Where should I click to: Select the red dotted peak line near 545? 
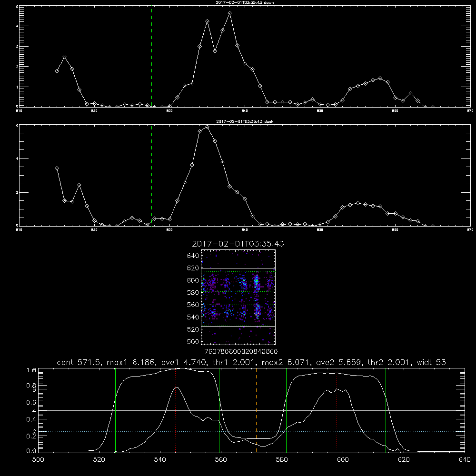(176, 410)
